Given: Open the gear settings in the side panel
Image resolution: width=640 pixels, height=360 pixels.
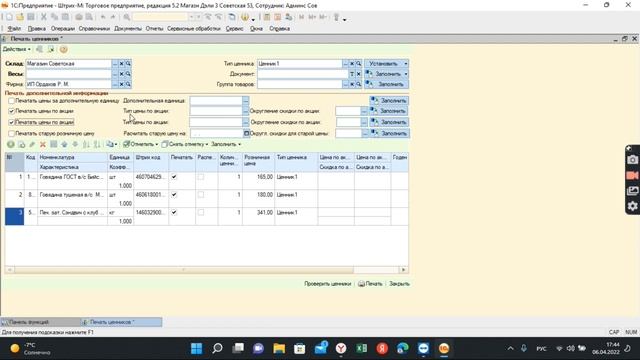Looking at the screenshot, I should pyautogui.click(x=632, y=206).
